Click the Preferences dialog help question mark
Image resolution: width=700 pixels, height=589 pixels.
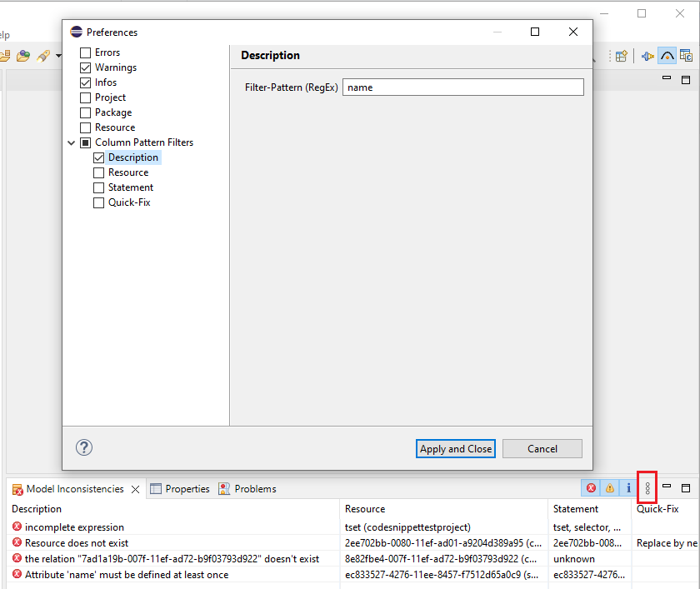point(84,447)
